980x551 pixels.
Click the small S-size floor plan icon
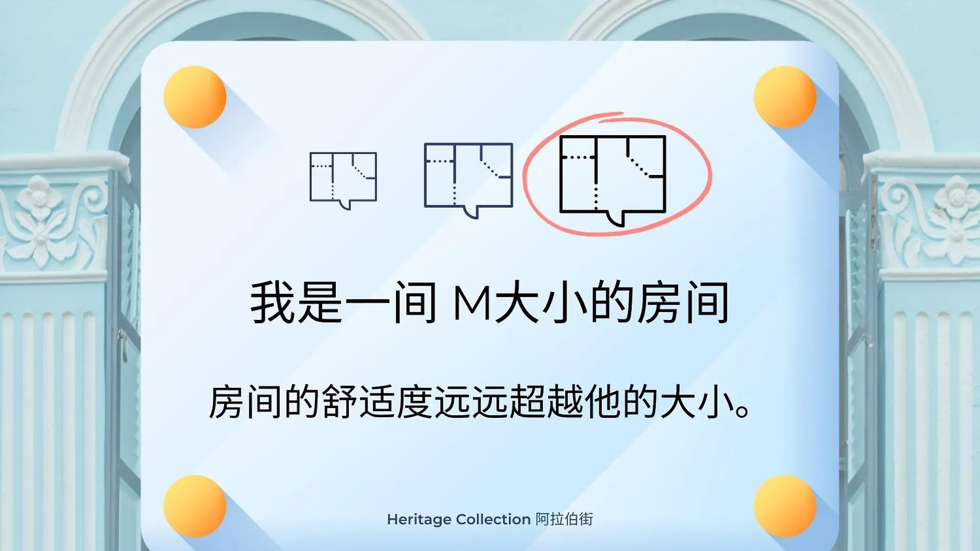coord(344,178)
